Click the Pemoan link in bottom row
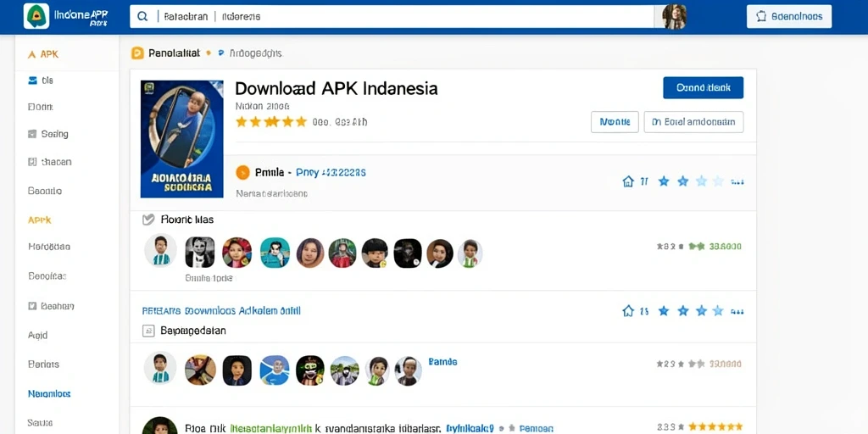The height and width of the screenshot is (434, 868). click(536, 428)
